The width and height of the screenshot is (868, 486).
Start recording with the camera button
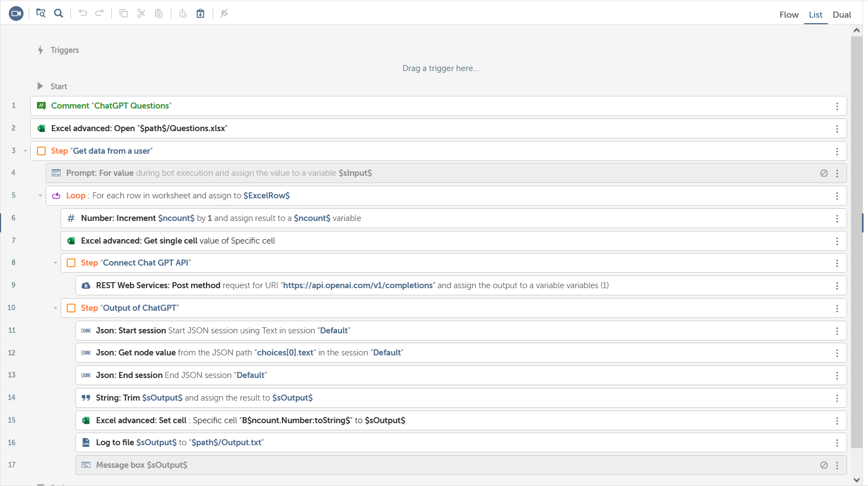coord(16,13)
